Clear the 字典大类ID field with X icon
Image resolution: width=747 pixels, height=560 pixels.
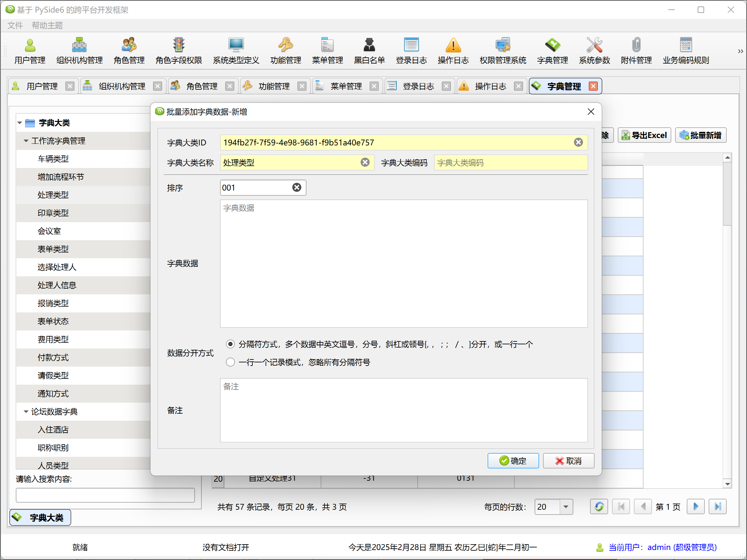(578, 142)
